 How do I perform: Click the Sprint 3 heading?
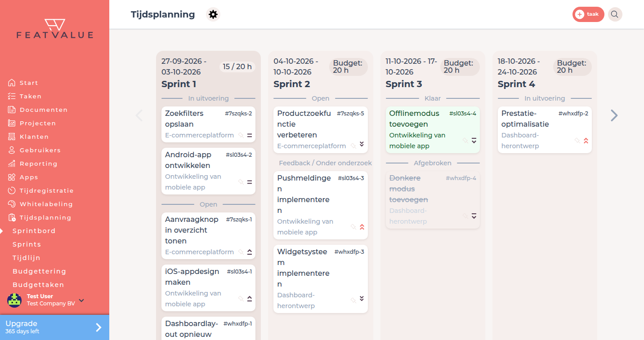point(404,84)
